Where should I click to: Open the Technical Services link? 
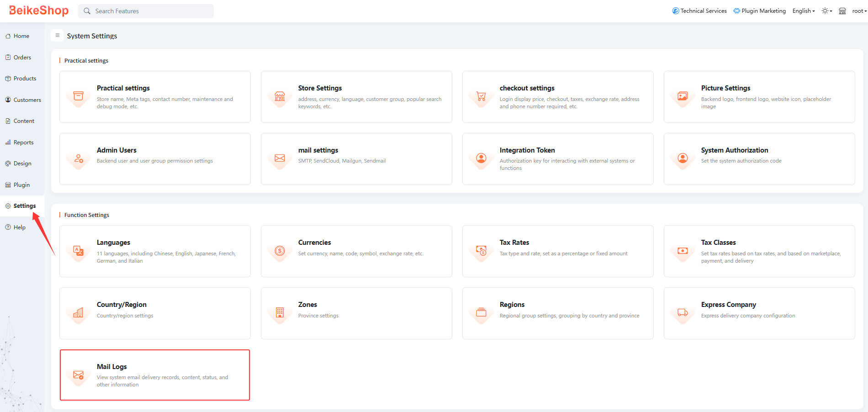click(x=699, y=11)
